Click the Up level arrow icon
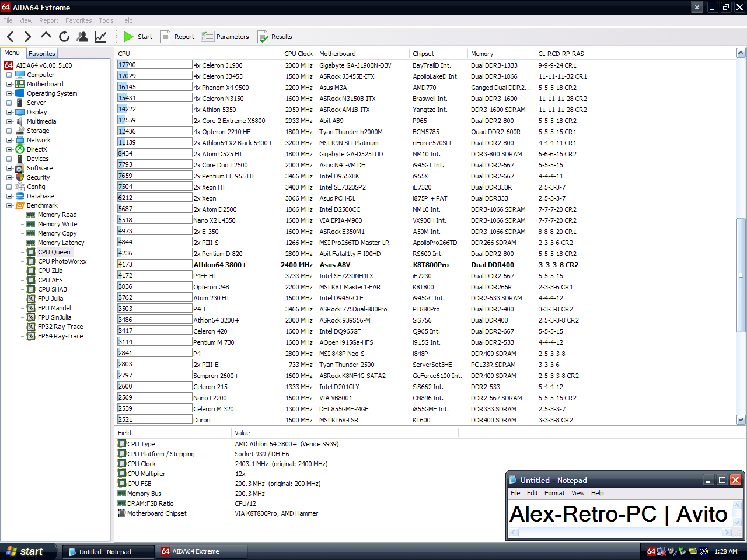The height and width of the screenshot is (560, 747). tap(46, 36)
